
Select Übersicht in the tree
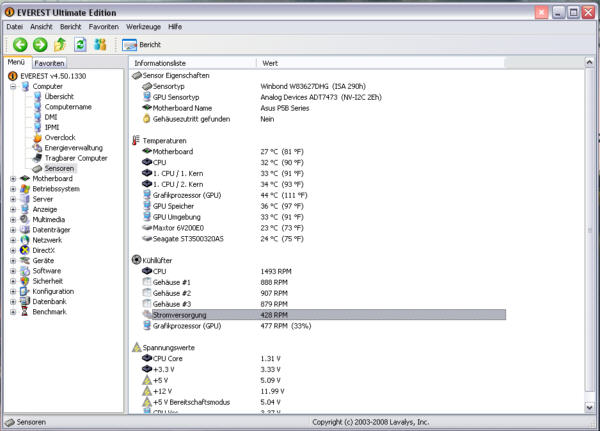coord(59,96)
